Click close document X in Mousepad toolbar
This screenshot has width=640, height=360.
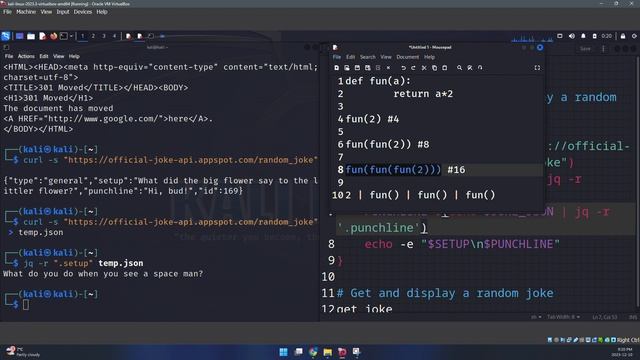pos(388,68)
